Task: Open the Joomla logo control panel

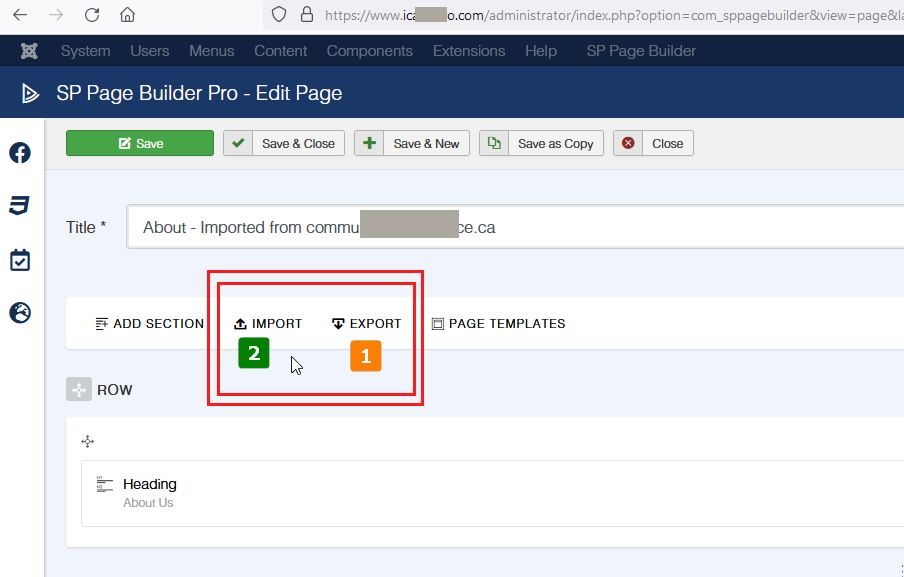Action: point(29,51)
